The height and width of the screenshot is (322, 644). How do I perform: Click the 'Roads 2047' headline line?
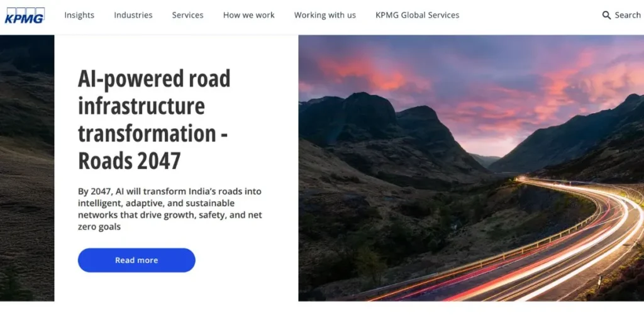(x=130, y=160)
